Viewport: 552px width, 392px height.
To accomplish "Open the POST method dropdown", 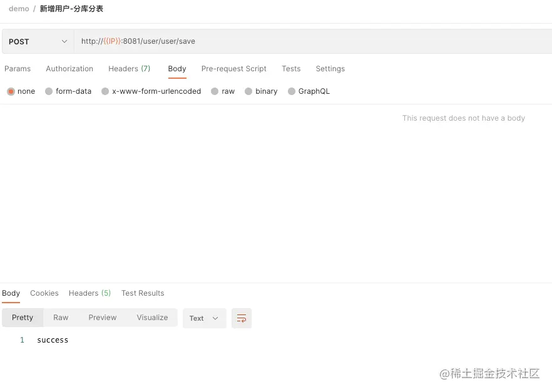I will coord(38,41).
